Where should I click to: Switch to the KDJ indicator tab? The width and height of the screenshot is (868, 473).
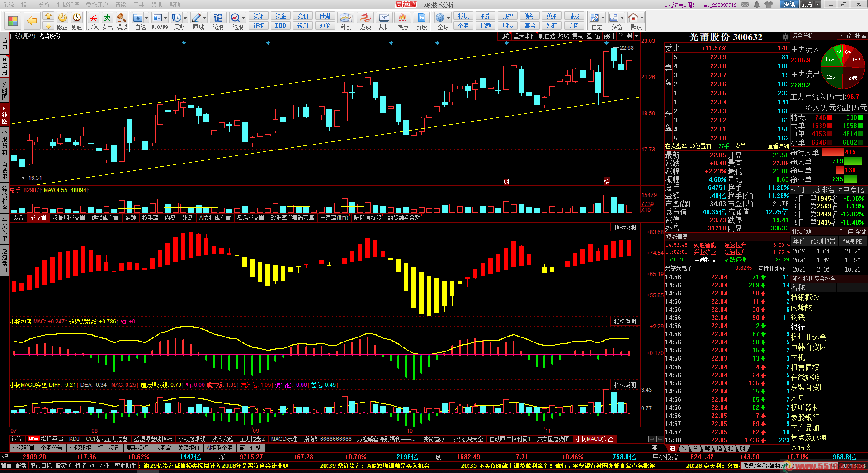point(74,439)
